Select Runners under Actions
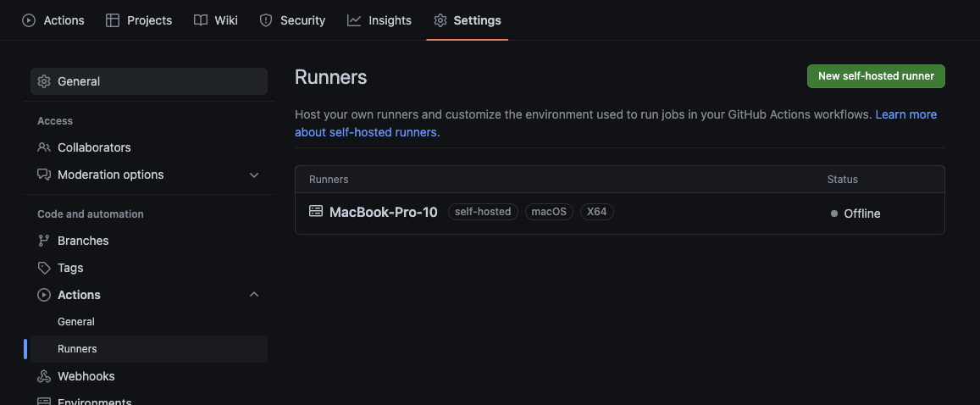Viewport: 980px width, 405px height. tap(149, 349)
